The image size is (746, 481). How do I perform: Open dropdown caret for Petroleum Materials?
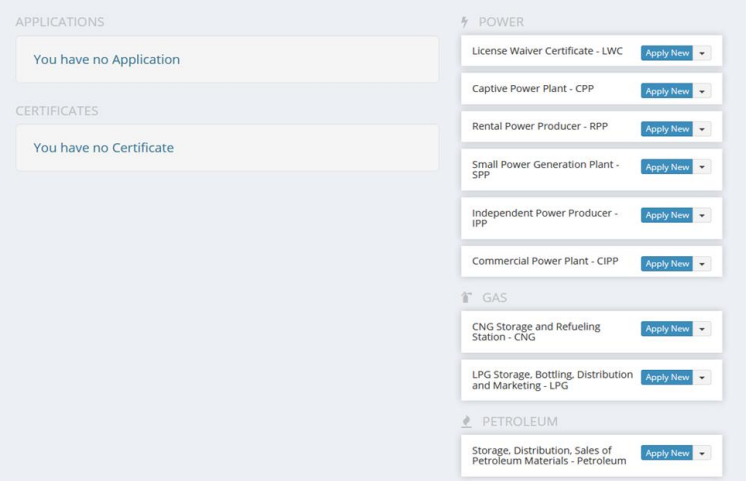[x=702, y=453]
